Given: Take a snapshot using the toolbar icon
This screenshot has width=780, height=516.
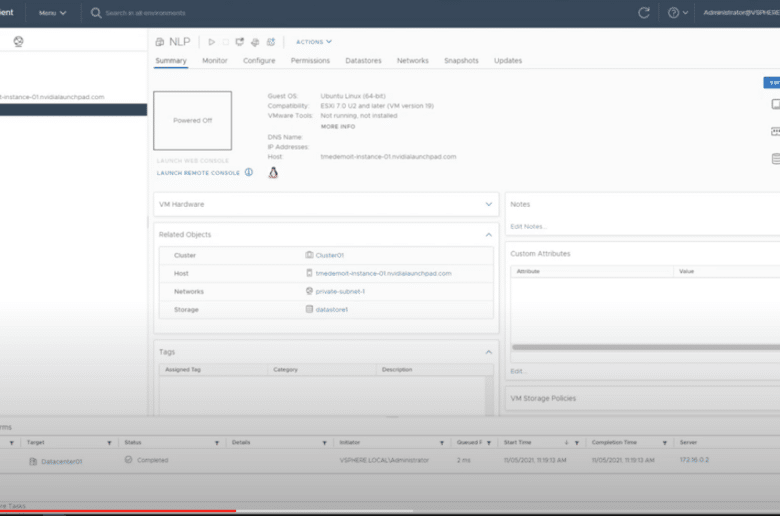Looking at the screenshot, I should [x=271, y=42].
